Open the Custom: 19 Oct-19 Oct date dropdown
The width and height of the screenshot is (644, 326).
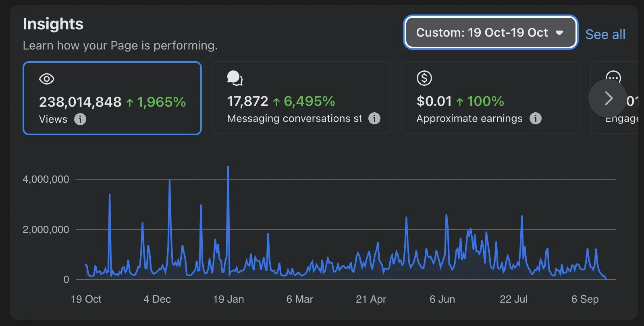point(490,33)
